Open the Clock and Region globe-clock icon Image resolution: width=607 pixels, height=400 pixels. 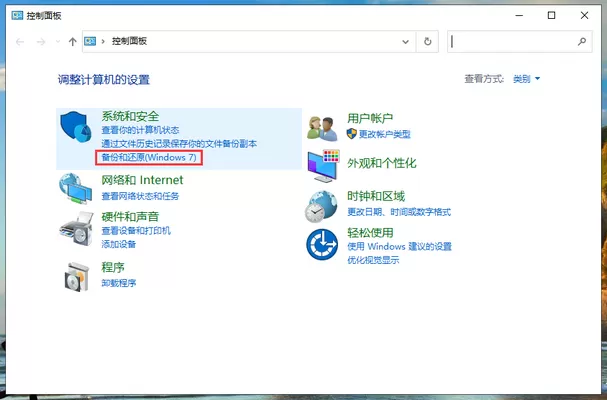point(321,206)
